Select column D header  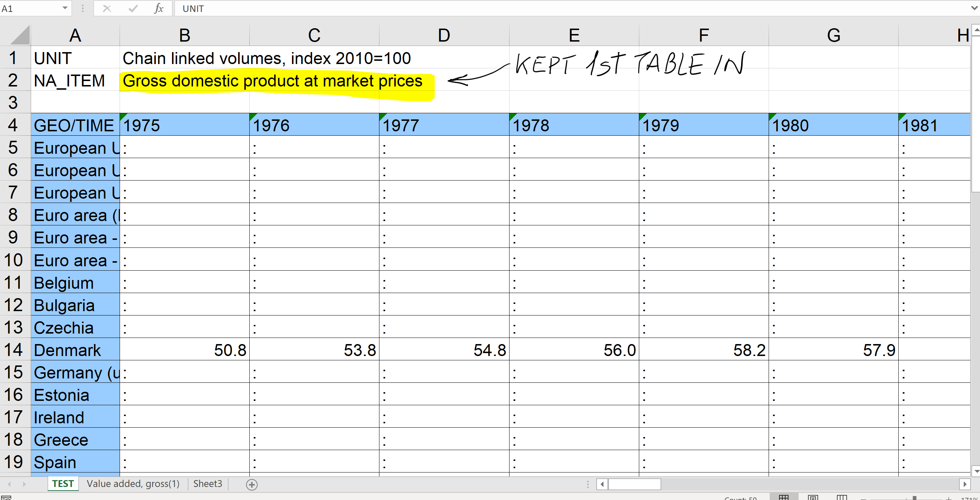click(444, 35)
